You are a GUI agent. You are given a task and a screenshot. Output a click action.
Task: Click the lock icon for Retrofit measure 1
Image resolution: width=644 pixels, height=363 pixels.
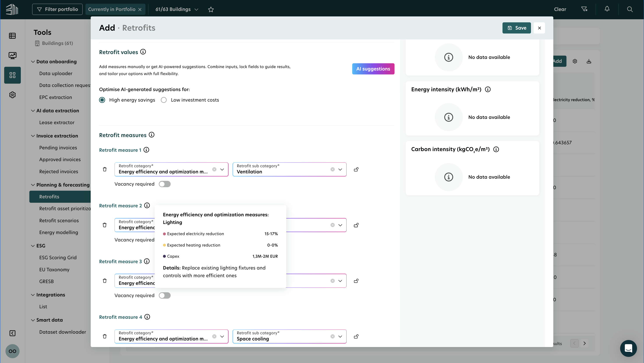356,169
